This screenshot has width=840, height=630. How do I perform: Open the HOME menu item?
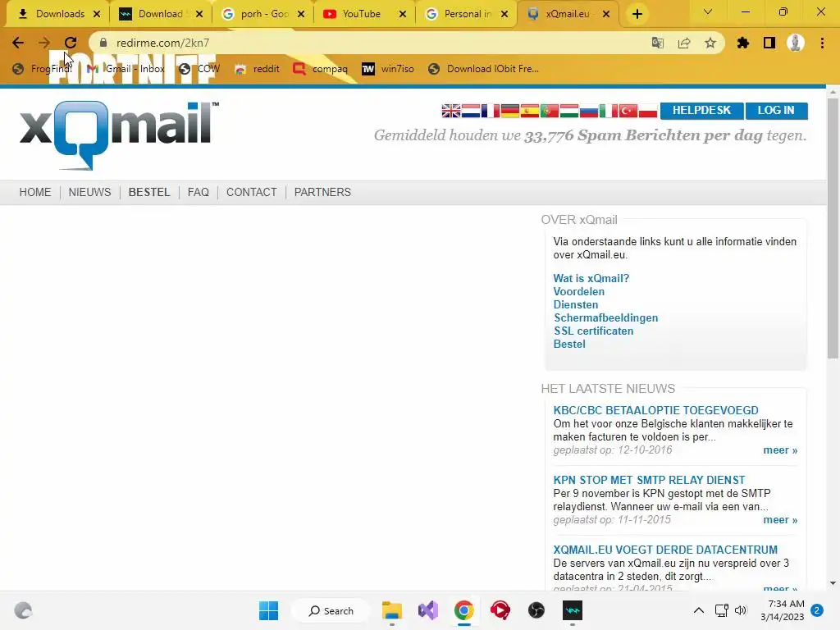35,192
